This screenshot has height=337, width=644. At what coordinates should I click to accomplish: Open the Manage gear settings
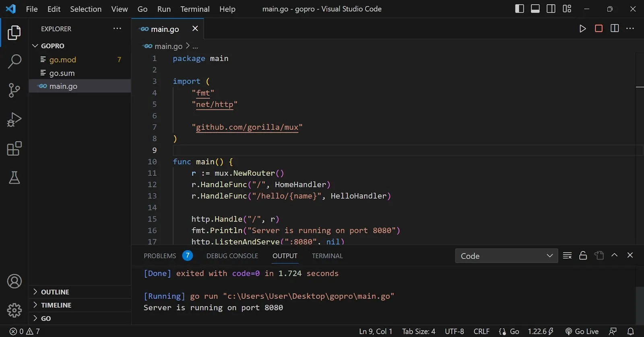[x=14, y=310]
